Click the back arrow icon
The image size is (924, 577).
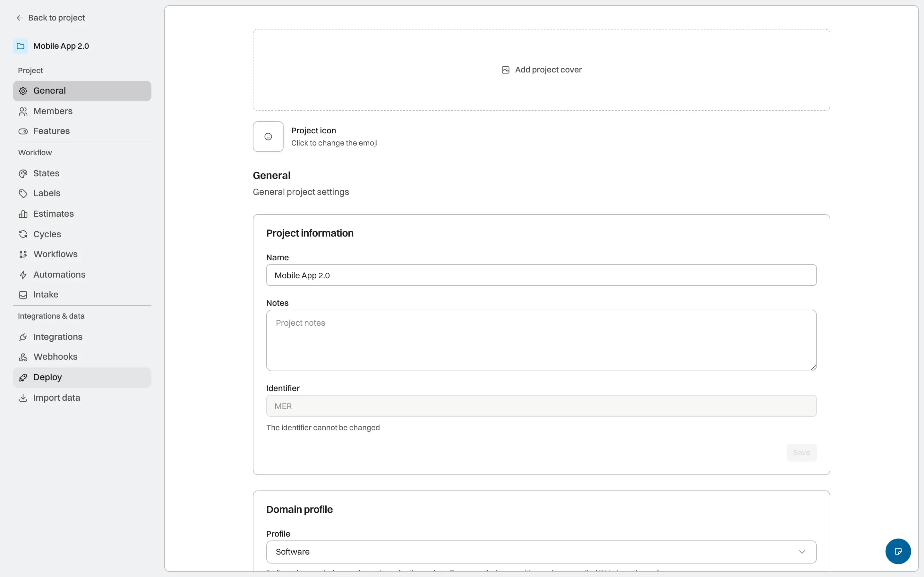[20, 18]
